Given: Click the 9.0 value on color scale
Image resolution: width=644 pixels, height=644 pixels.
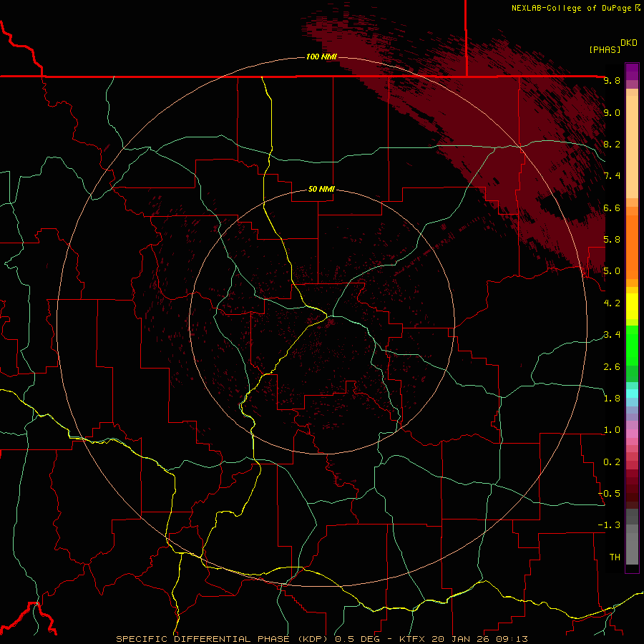Looking at the screenshot, I should (612, 112).
